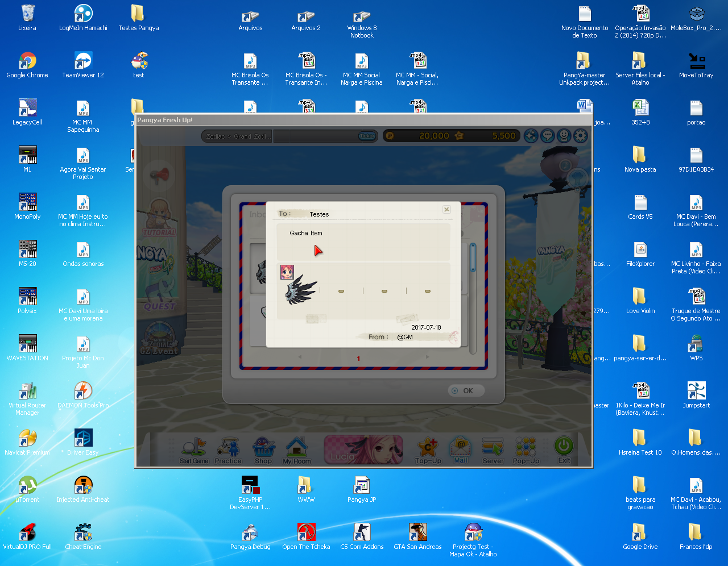This screenshot has height=566, width=728.
Task: Open the gear settings icon in Pangya
Action: pyautogui.click(x=581, y=135)
